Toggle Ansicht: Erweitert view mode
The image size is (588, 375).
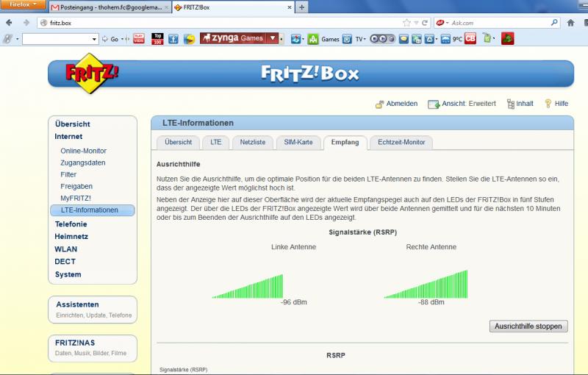pyautogui.click(x=462, y=104)
